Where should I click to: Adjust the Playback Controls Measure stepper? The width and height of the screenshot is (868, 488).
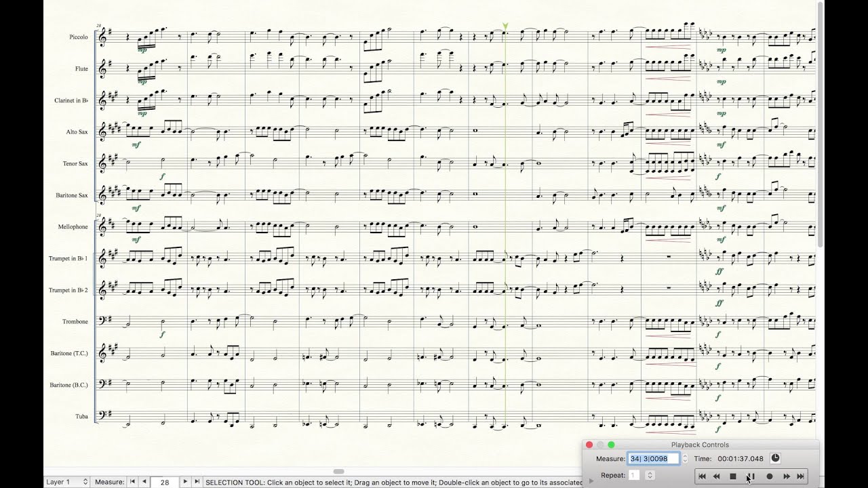(x=685, y=459)
